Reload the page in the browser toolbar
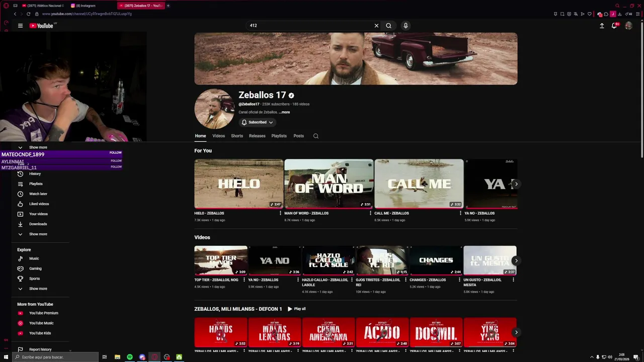The image size is (644, 362). [28, 14]
